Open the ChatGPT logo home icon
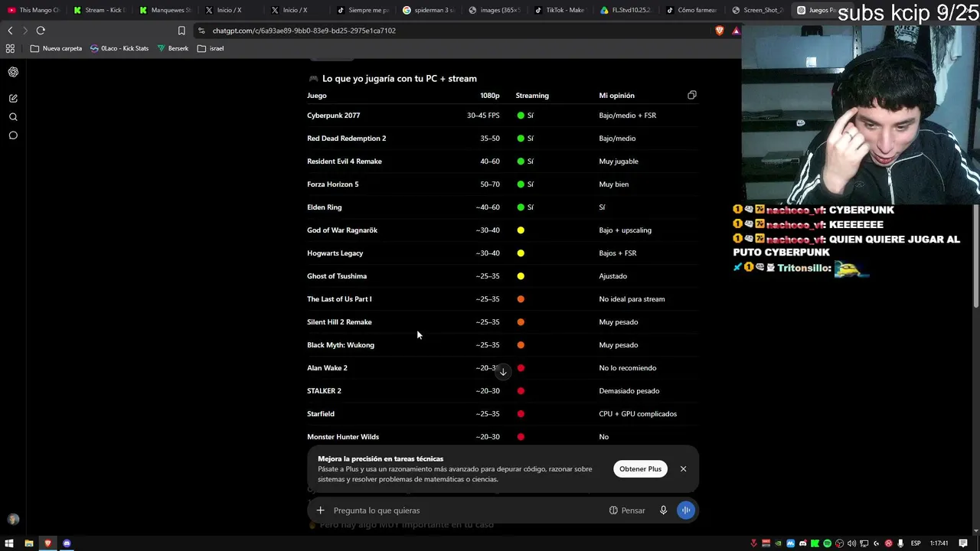Screen dimensions: 980x551 point(13,72)
